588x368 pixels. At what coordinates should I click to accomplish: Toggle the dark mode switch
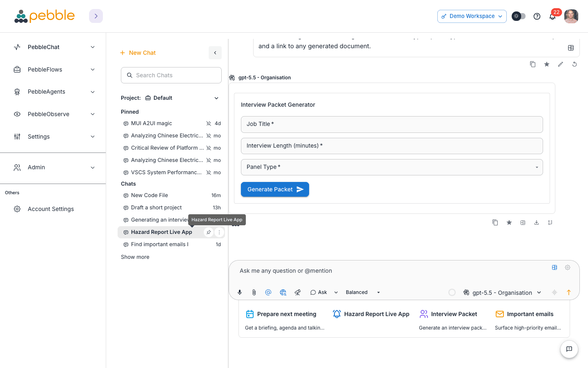(x=519, y=16)
